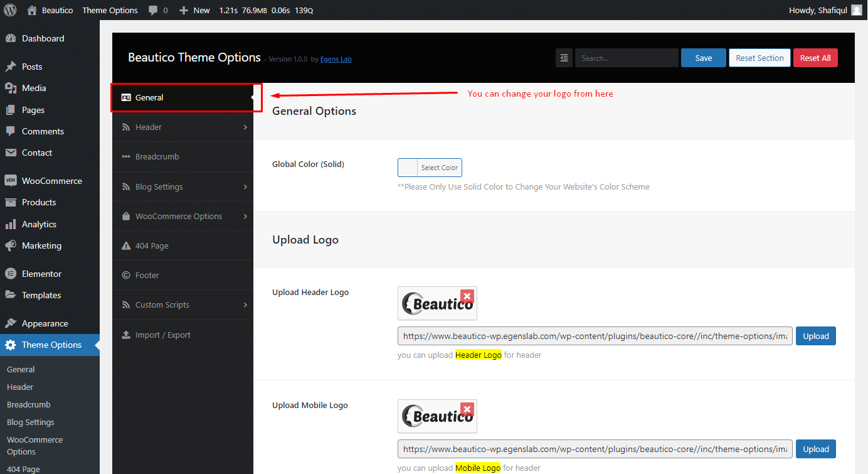The width and height of the screenshot is (868, 474).
Task: Expand the Custom Scripts section chevron
Action: 245,305
